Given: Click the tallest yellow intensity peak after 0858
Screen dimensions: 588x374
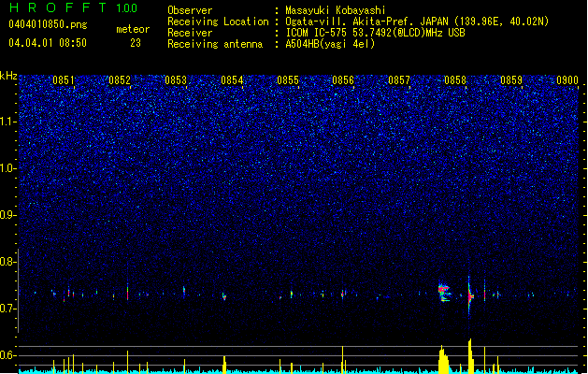Looking at the screenshot, I should 470,356.
